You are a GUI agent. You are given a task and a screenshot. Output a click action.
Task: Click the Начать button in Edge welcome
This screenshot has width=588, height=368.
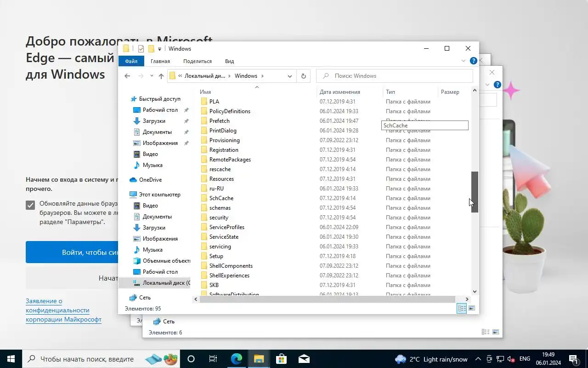click(x=72, y=278)
